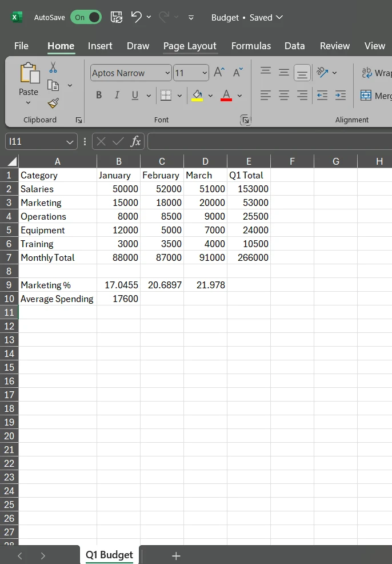392x564 pixels.
Task: Switch to the Formulas tab
Action: point(251,46)
